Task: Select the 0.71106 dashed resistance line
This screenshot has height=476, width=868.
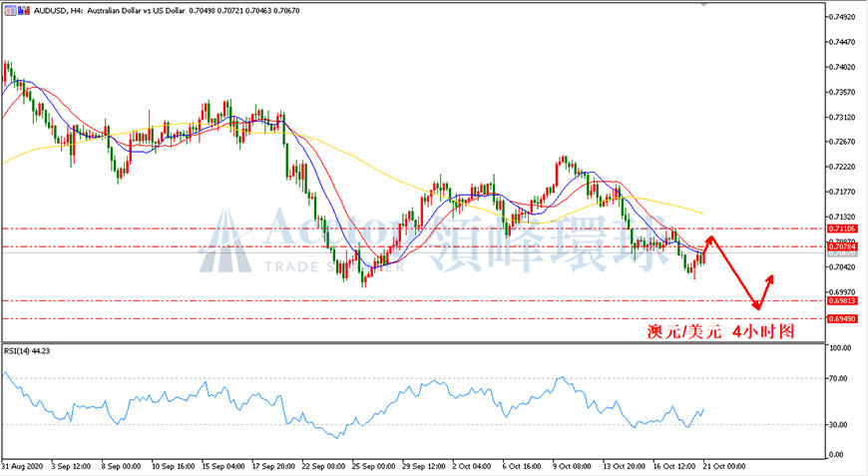Action: pyautogui.click(x=413, y=229)
